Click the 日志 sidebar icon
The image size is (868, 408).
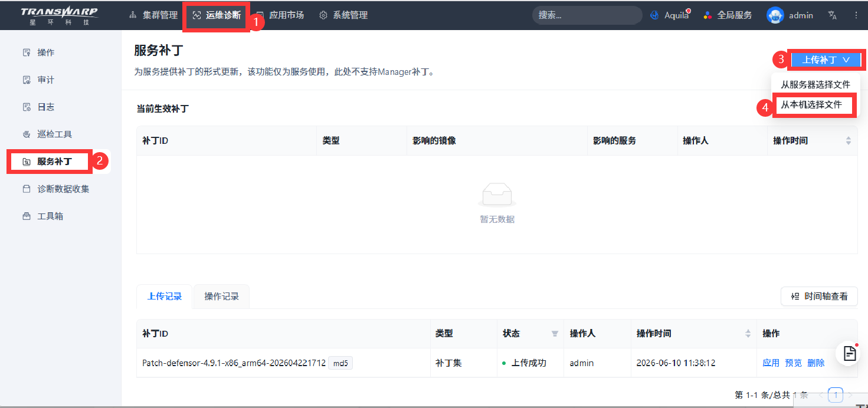point(27,107)
